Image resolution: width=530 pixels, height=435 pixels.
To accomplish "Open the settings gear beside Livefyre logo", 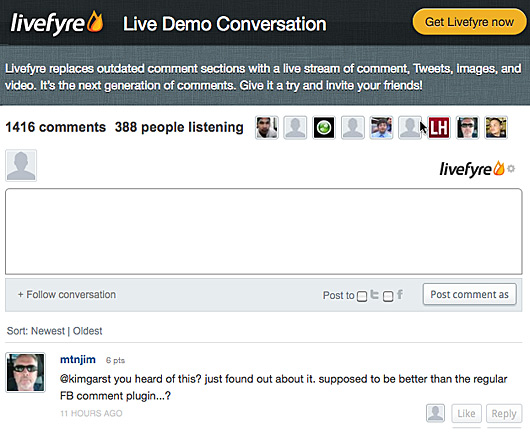I will (x=511, y=168).
